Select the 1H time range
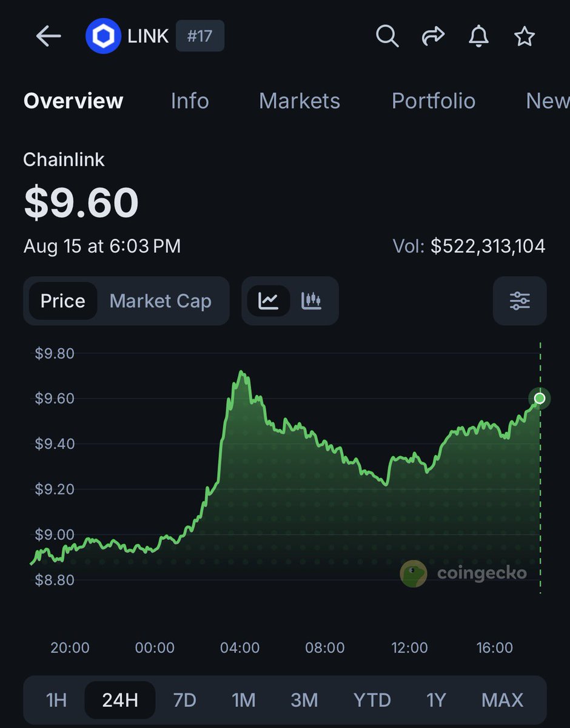Viewport: 570px width, 728px height. tap(56, 700)
